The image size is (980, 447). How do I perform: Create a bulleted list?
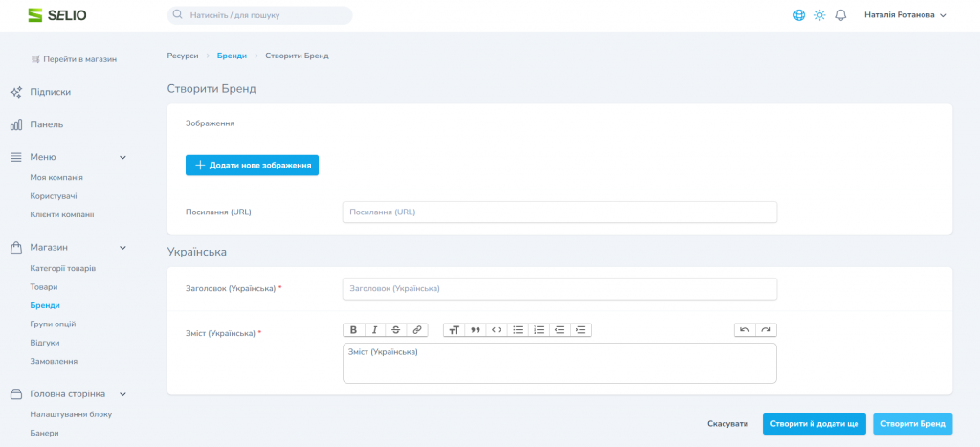(518, 329)
